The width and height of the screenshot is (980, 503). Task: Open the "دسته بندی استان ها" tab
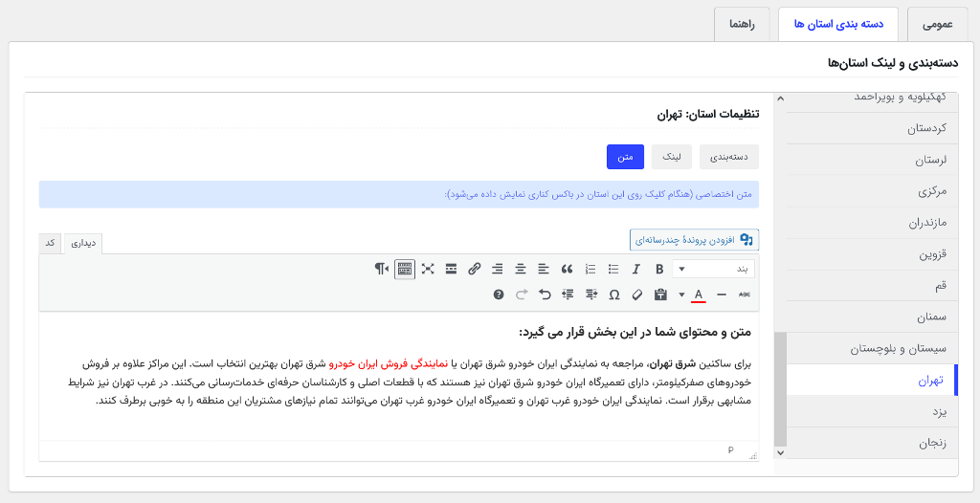coord(838,24)
